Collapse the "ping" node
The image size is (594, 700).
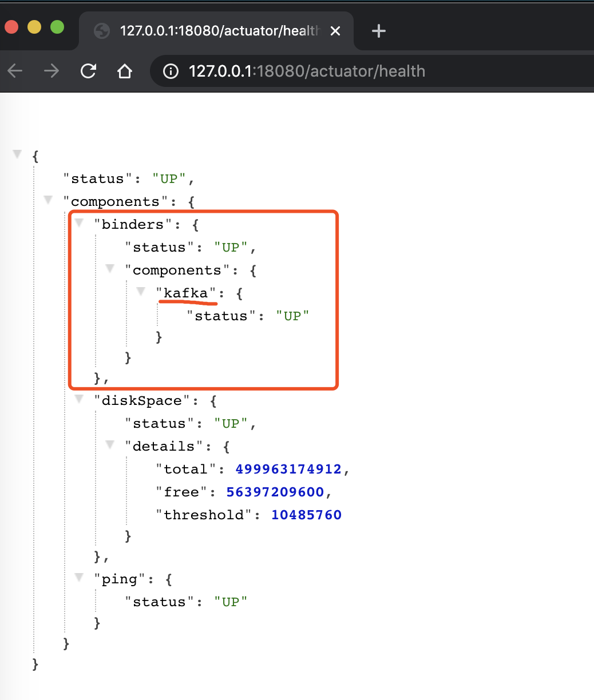point(79,578)
